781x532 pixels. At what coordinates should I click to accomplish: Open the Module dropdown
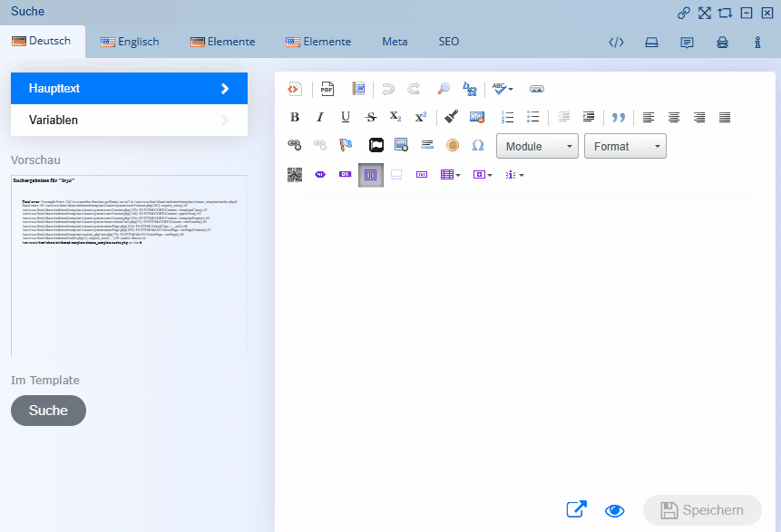pyautogui.click(x=537, y=147)
